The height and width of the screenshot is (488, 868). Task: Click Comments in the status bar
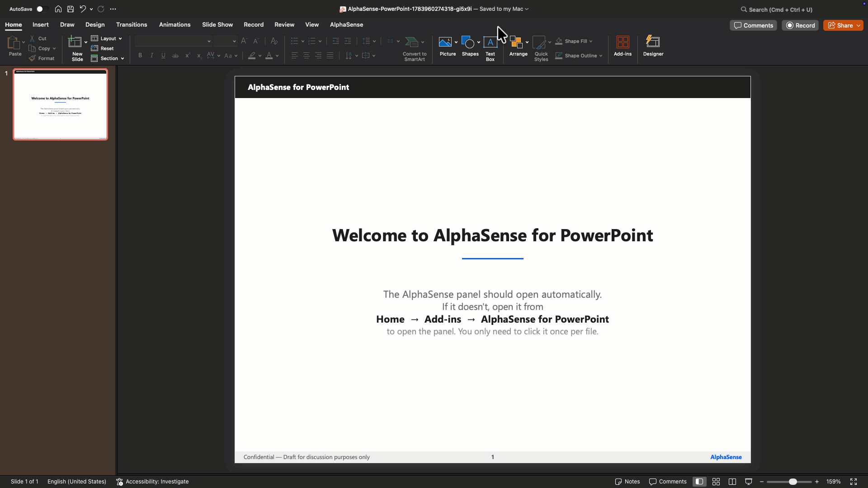tap(668, 482)
